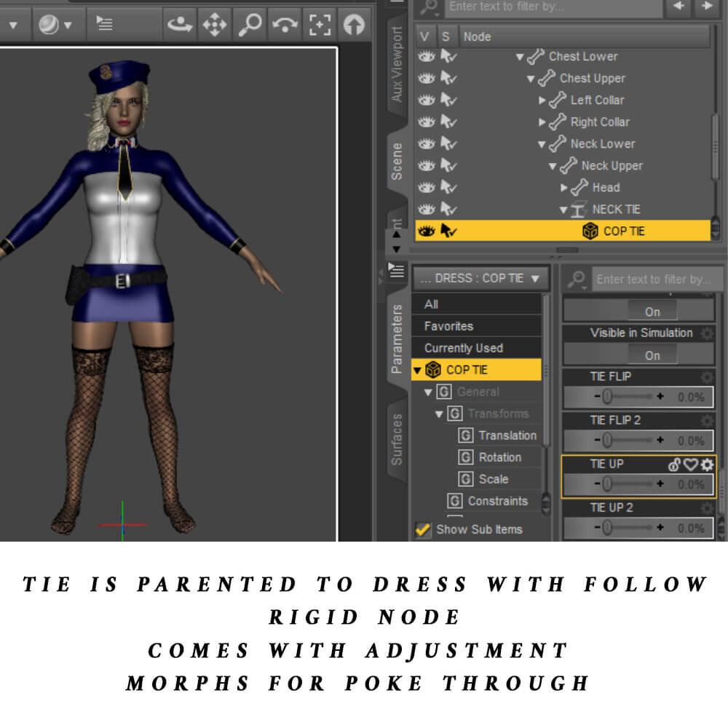Select the Currently Used filter
The width and height of the screenshot is (728, 728).
pos(463,348)
